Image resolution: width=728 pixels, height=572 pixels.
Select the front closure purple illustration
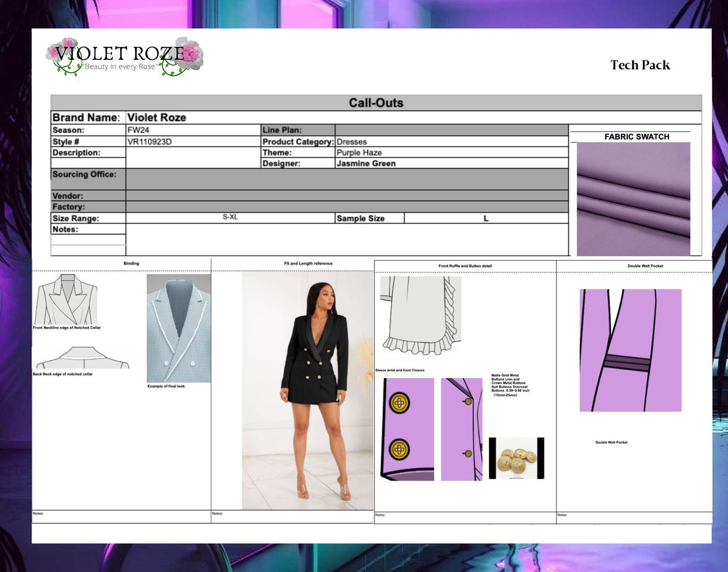pos(462,430)
